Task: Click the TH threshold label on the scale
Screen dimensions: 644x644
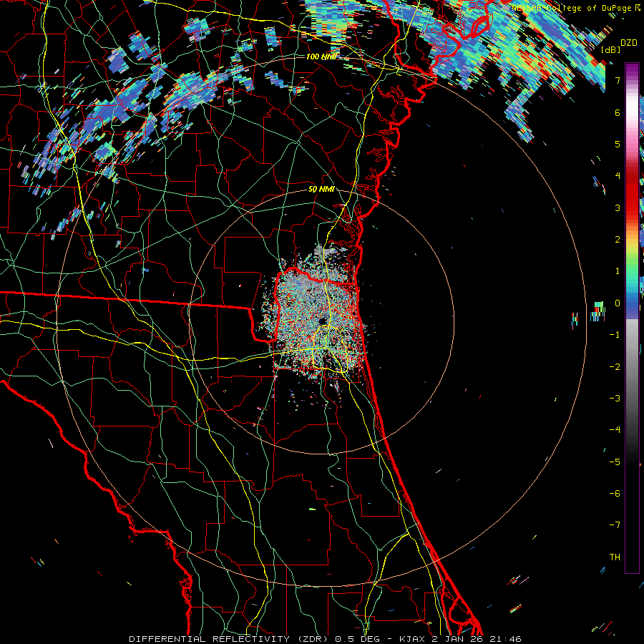Action: click(x=615, y=557)
